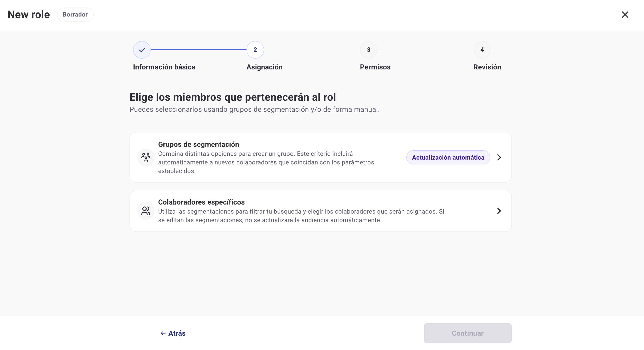This screenshot has height=350, width=644.
Task: Click the users icon for Colaboradores específicos
Action: [146, 211]
